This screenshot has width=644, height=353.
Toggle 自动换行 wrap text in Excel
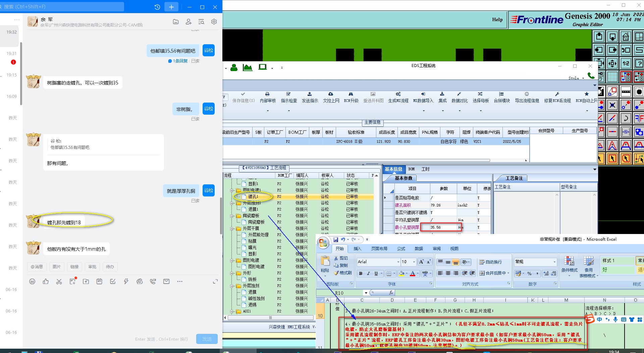coord(490,262)
